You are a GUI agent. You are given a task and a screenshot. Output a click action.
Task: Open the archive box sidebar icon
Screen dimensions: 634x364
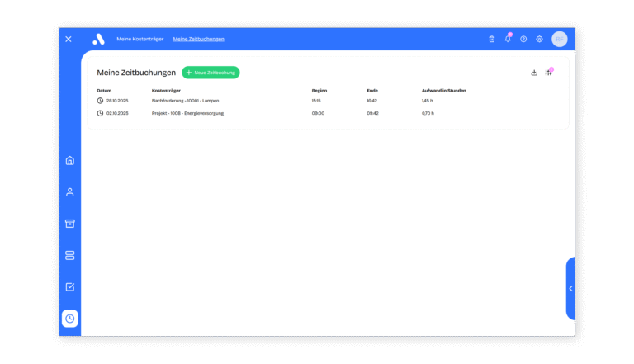pyautogui.click(x=70, y=224)
